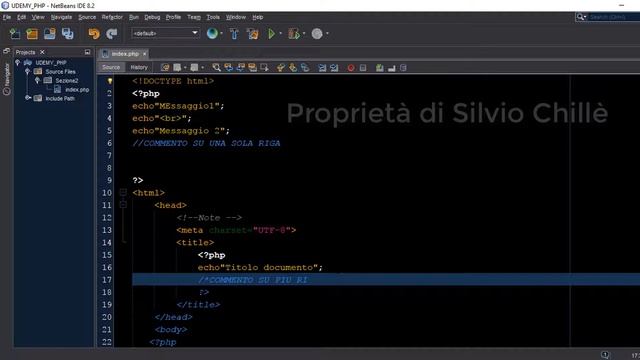Click the Find Next Occurrence icon
640x360 pixels.
coord(241,68)
